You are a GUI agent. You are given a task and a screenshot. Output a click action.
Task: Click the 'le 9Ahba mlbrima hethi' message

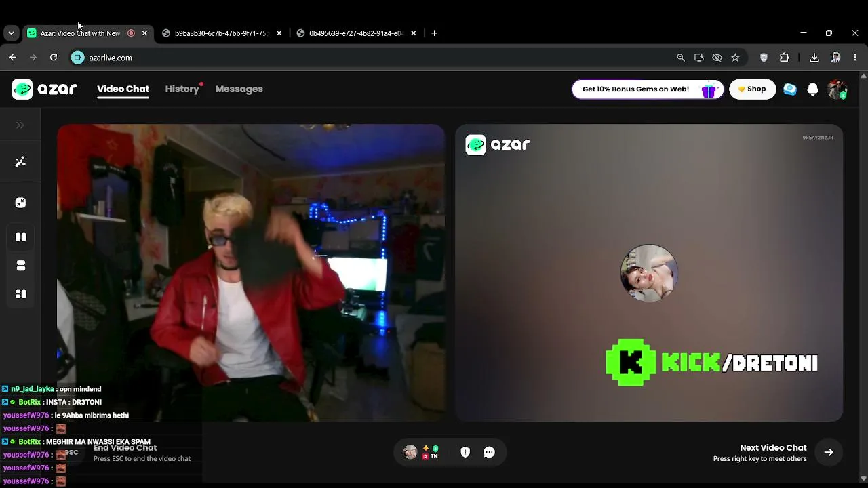tap(92, 415)
